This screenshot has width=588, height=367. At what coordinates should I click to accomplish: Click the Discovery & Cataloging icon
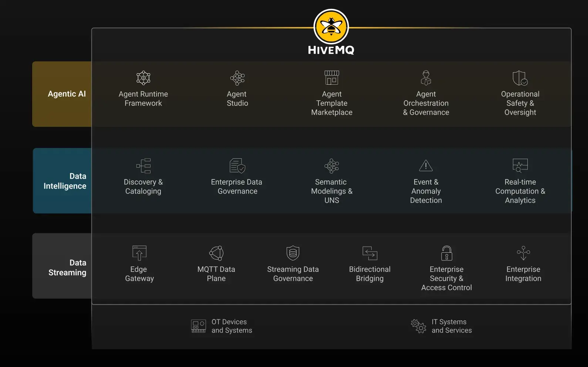pyautogui.click(x=143, y=166)
